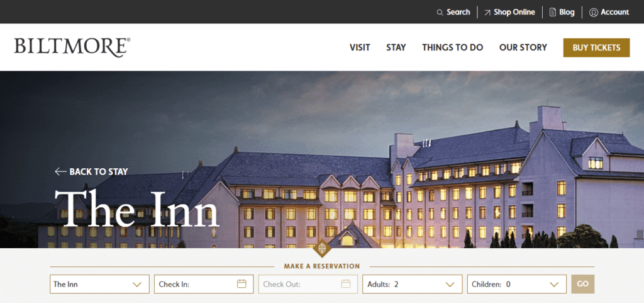Open the Things To Do menu
This screenshot has width=644, height=303.
point(453,47)
